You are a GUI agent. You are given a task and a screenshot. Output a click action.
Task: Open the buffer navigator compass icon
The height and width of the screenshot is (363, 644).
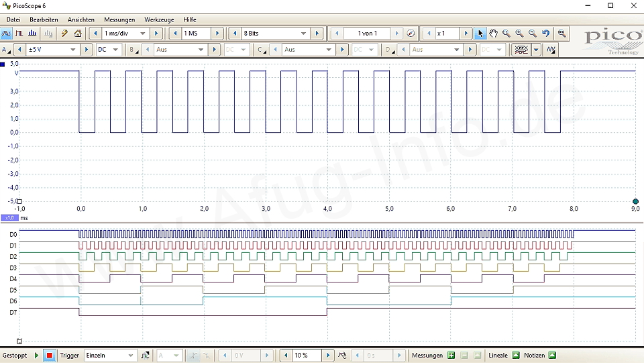411,34
